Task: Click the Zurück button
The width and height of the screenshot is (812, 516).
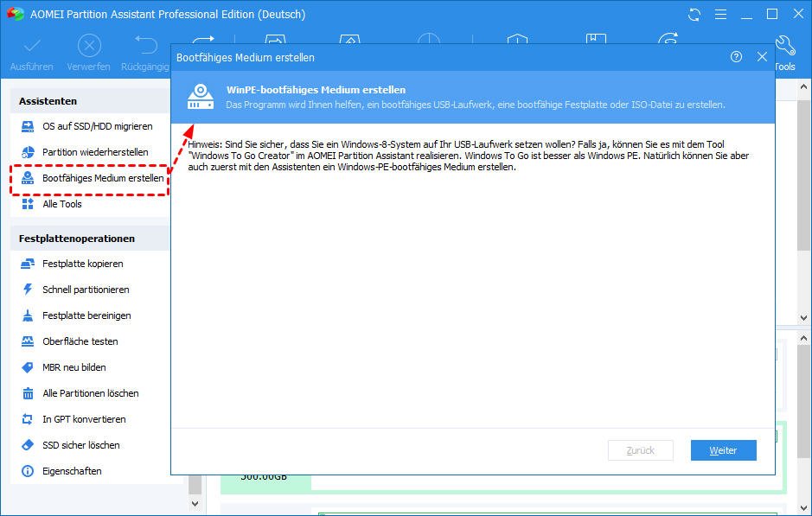Action: tap(641, 450)
